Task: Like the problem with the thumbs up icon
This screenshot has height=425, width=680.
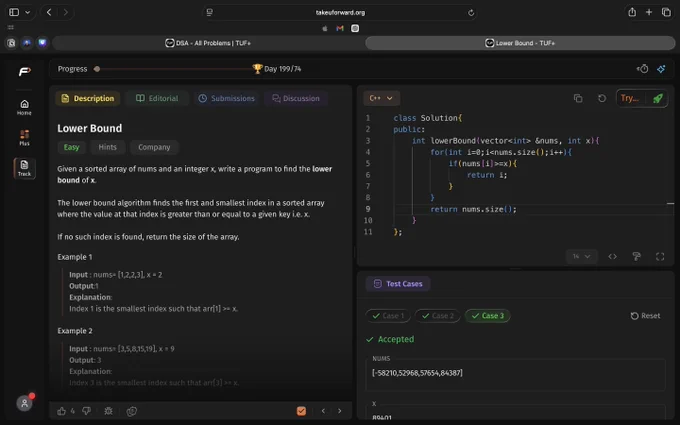Action: pyautogui.click(x=62, y=411)
